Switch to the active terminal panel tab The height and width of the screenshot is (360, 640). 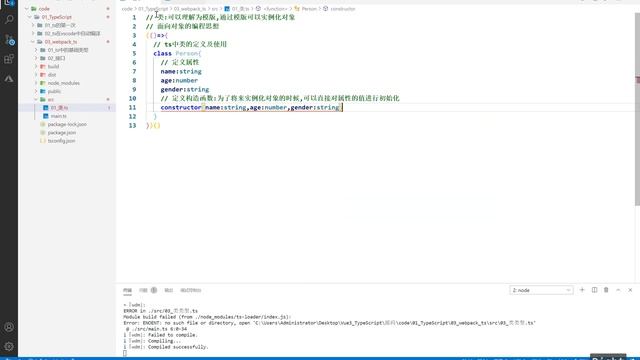127,290
